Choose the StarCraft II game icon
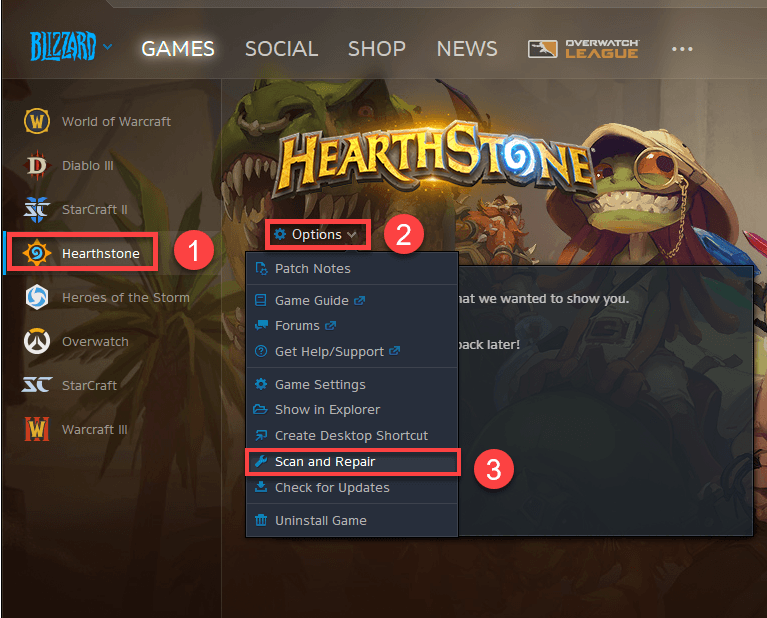Viewport: 767px width, 618px height. click(37, 209)
